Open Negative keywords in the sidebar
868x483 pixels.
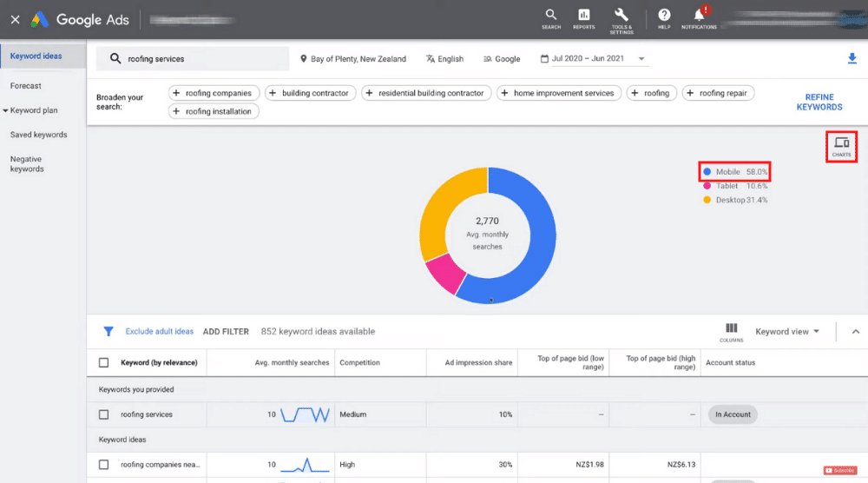pos(27,164)
